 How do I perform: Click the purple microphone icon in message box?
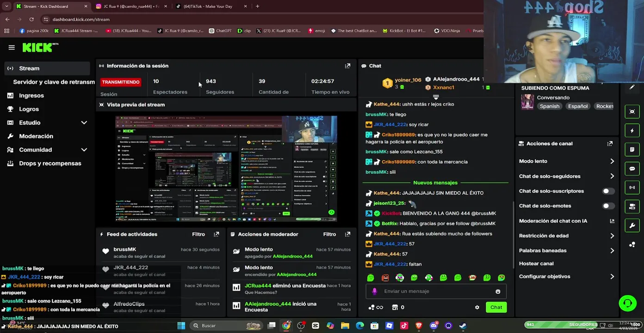[x=374, y=291]
